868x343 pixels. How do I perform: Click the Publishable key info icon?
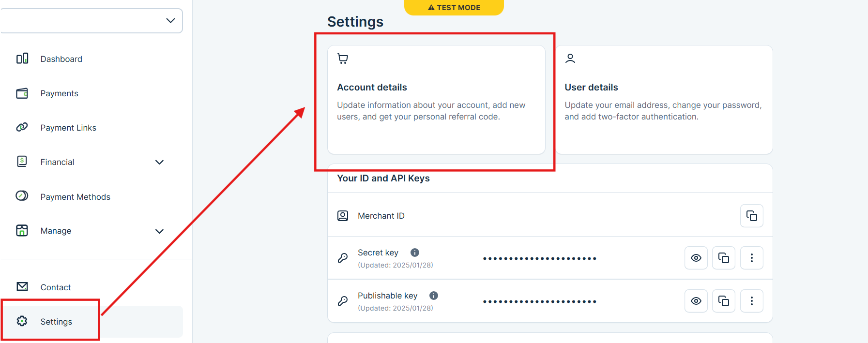pyautogui.click(x=434, y=296)
